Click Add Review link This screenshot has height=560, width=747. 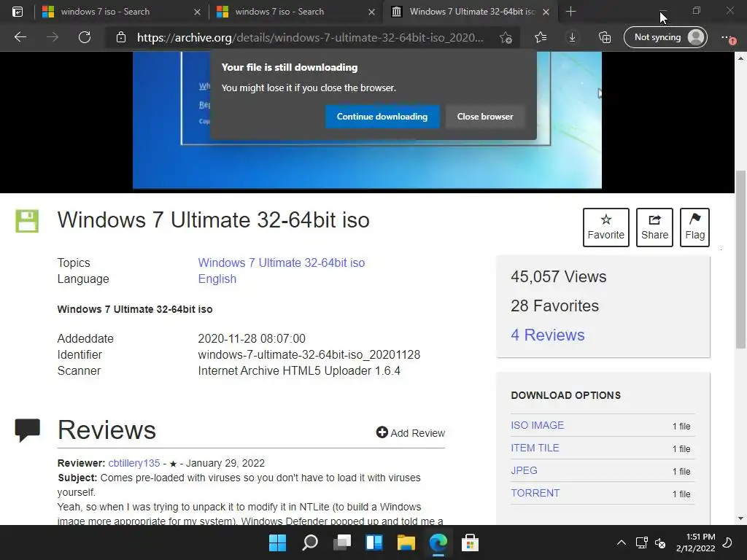click(411, 433)
